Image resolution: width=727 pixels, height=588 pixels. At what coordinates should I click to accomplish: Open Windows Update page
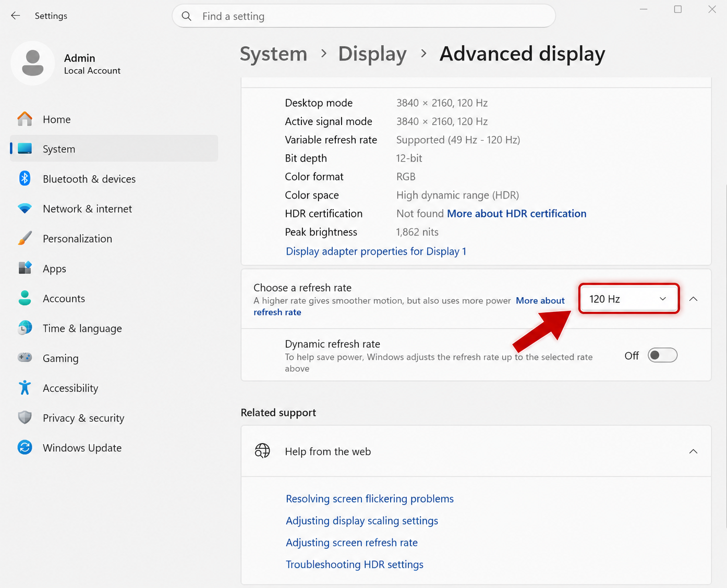(x=114, y=448)
